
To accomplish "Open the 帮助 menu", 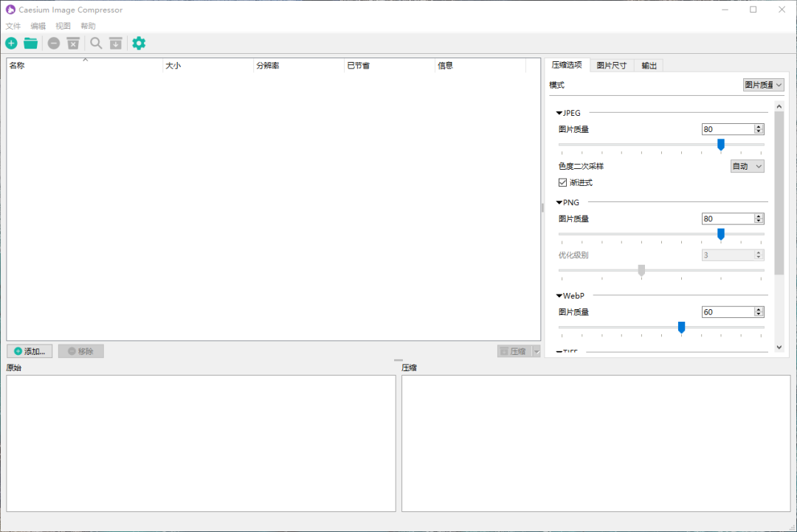I will (88, 26).
